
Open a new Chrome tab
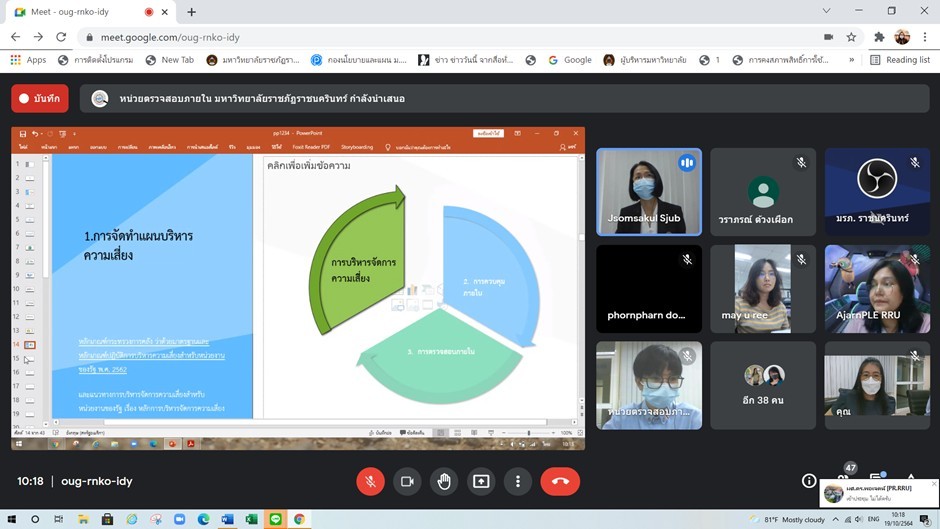click(x=191, y=12)
